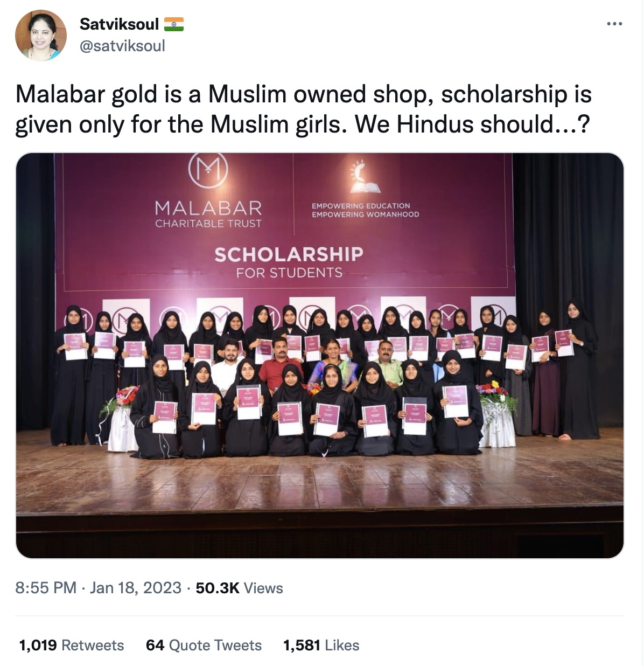The height and width of the screenshot is (666, 644).
Task: Click the crescent and book logo in photo
Action: click(x=365, y=176)
